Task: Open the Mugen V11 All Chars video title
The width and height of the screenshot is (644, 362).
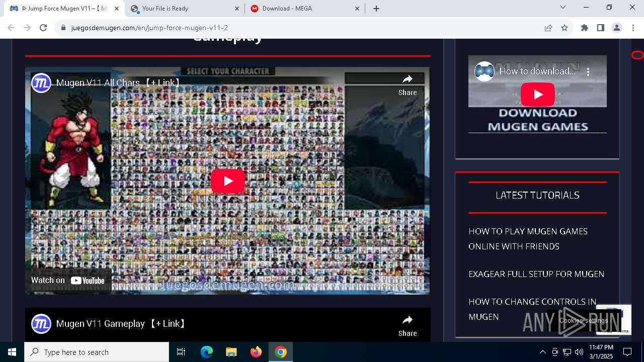Action: point(119,83)
